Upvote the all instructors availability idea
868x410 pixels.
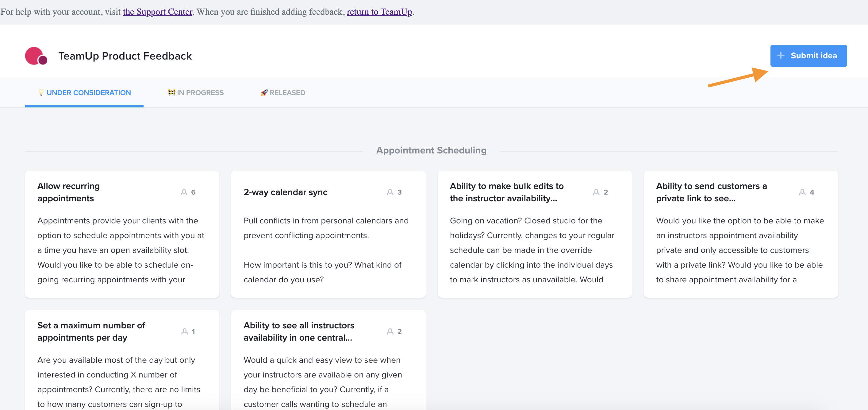point(390,331)
